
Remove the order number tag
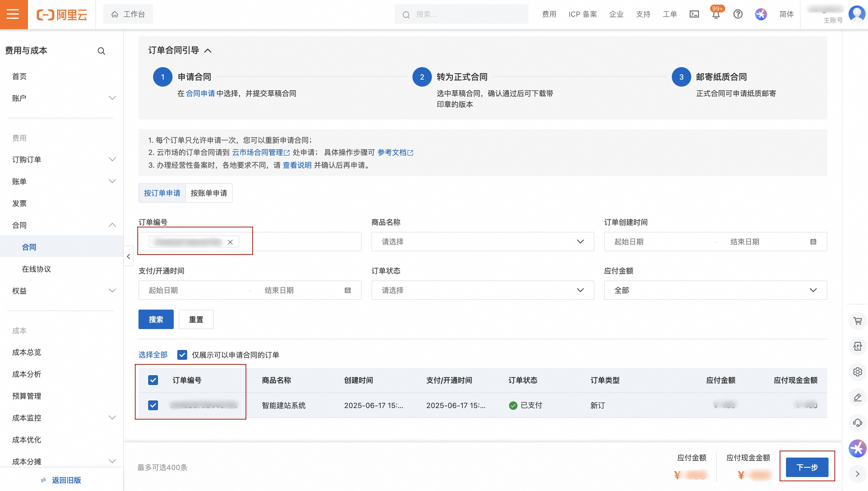click(x=230, y=242)
